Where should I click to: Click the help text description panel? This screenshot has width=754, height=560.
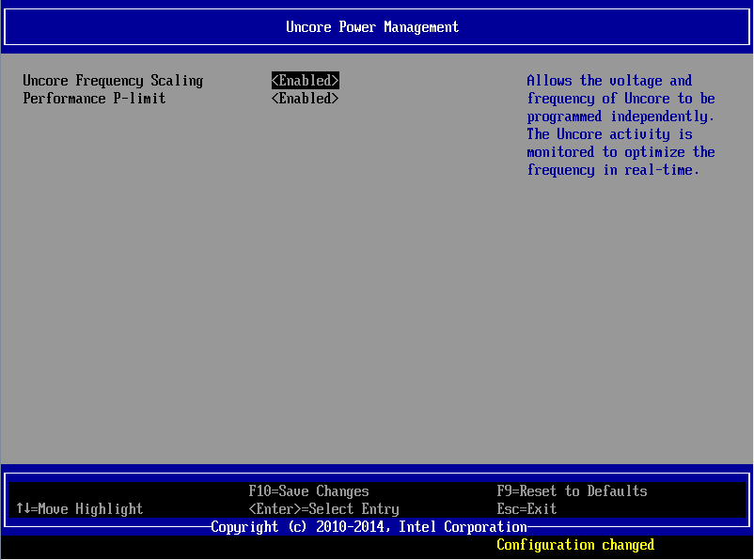coord(620,125)
